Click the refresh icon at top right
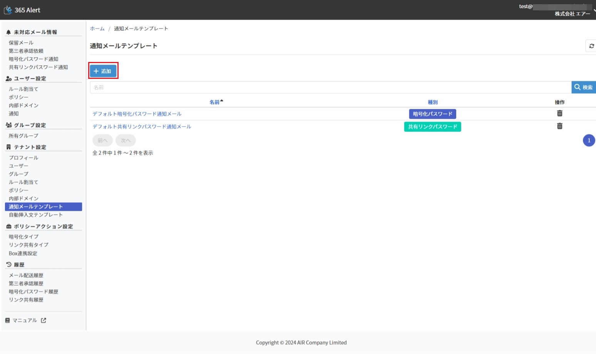Image resolution: width=596 pixels, height=364 pixels. coord(591,46)
